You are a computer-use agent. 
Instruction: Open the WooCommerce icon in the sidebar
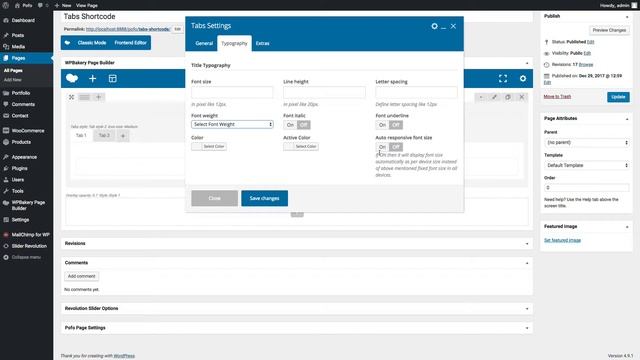coord(6,131)
